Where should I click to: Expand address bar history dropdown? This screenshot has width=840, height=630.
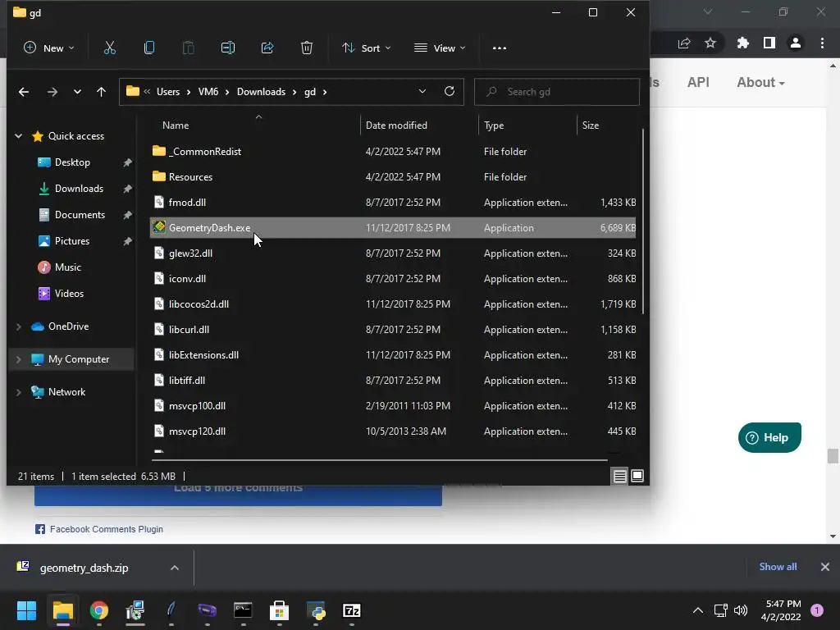click(422, 92)
